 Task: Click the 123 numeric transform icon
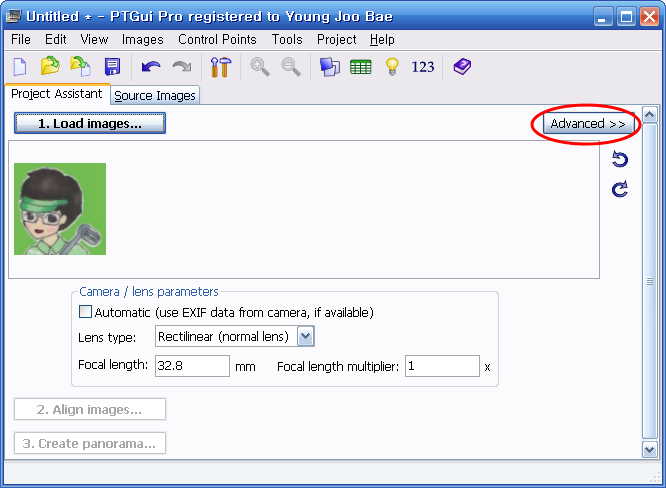coord(423,67)
